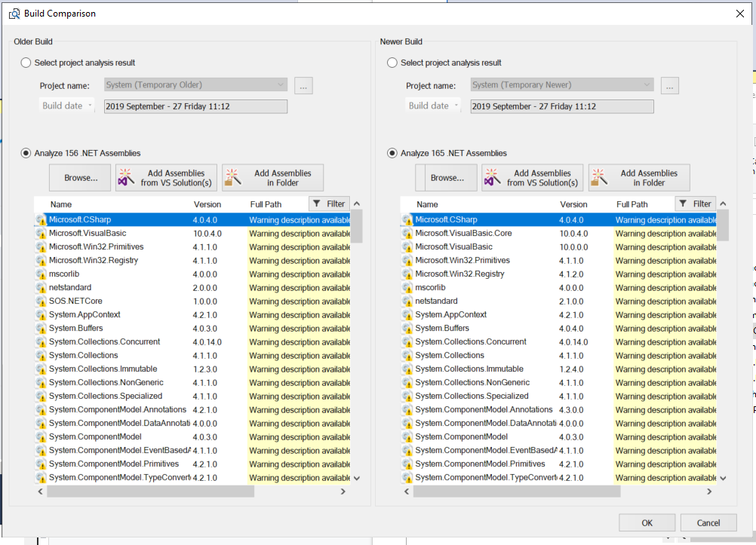Click warning icon of Microsoft.VisualBasic.Core row
The height and width of the screenshot is (545, 756).
407,234
